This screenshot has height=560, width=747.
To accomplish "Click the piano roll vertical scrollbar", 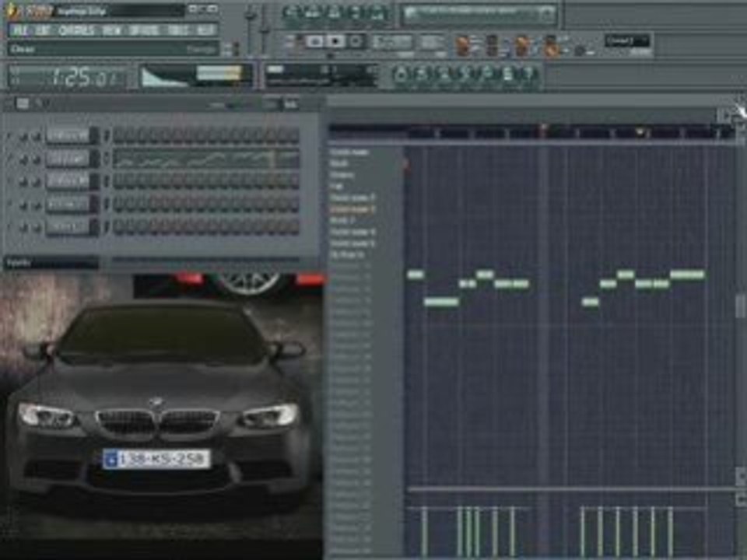I will tap(740, 307).
